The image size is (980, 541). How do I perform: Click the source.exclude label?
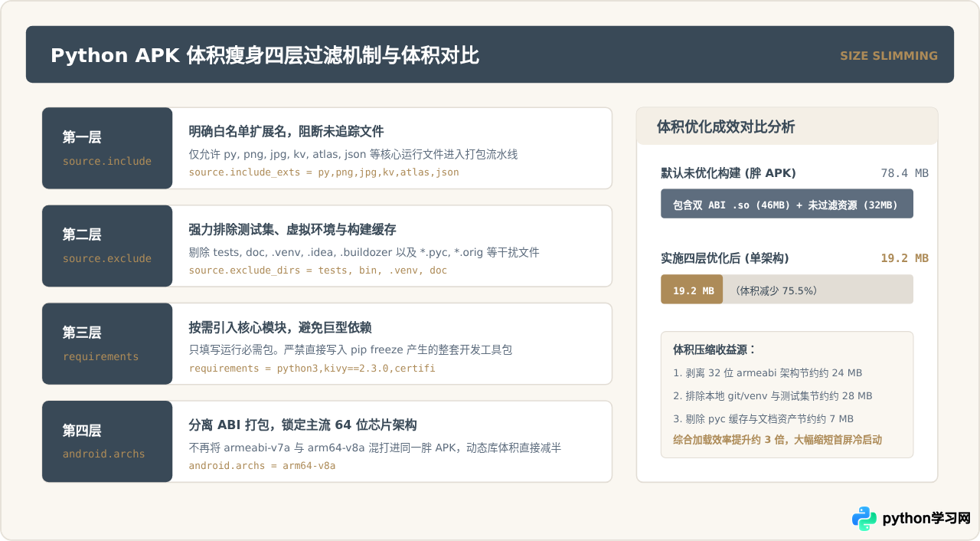coord(107,258)
